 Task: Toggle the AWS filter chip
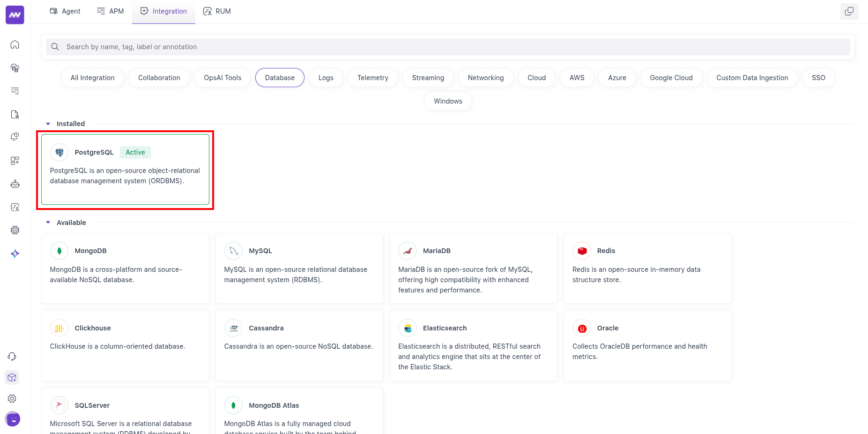(x=577, y=77)
